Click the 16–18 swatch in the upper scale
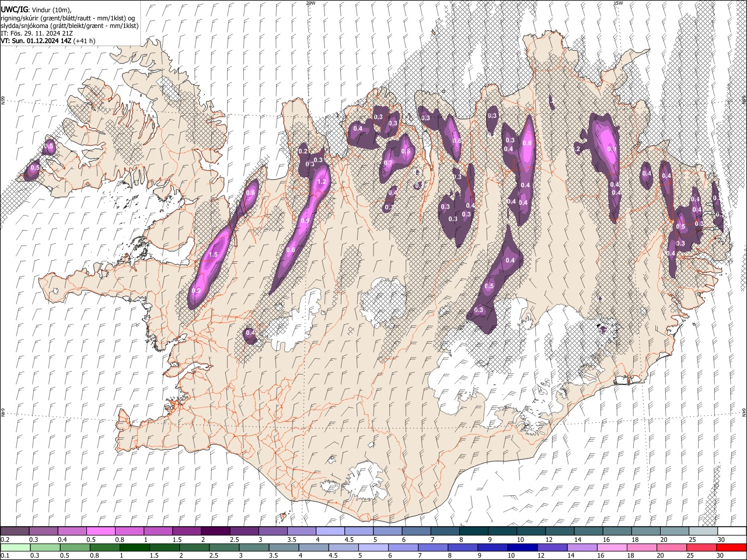The image size is (747, 560). 617,531
